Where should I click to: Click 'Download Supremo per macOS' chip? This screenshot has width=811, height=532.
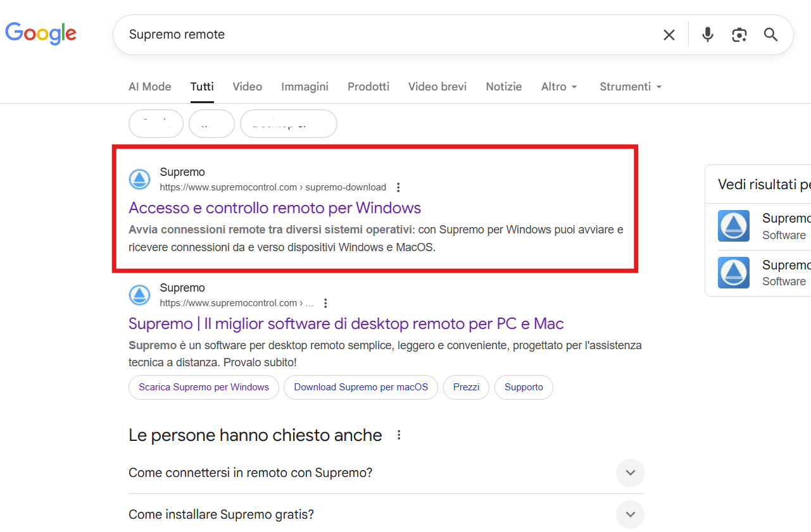pos(361,387)
